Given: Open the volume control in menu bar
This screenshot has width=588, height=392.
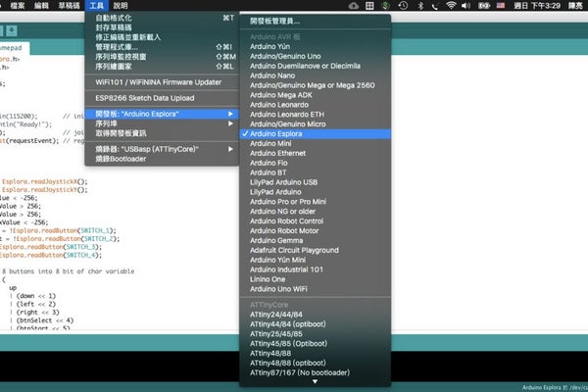Looking at the screenshot, I should point(465,5).
